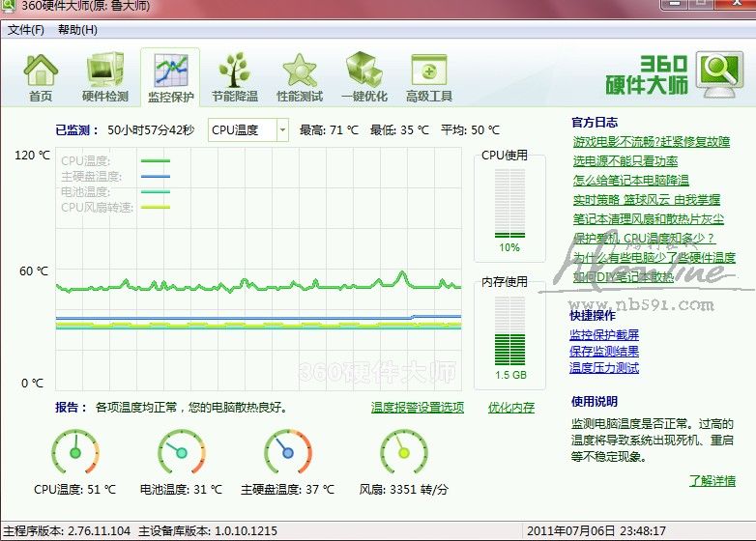Click the 优化内存 link
The image size is (756, 541).
coord(511,408)
